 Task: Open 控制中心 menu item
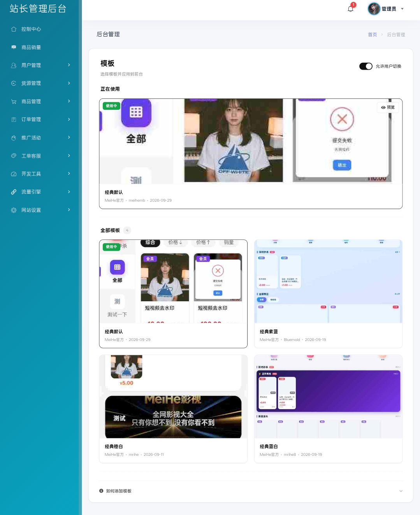(x=39, y=29)
